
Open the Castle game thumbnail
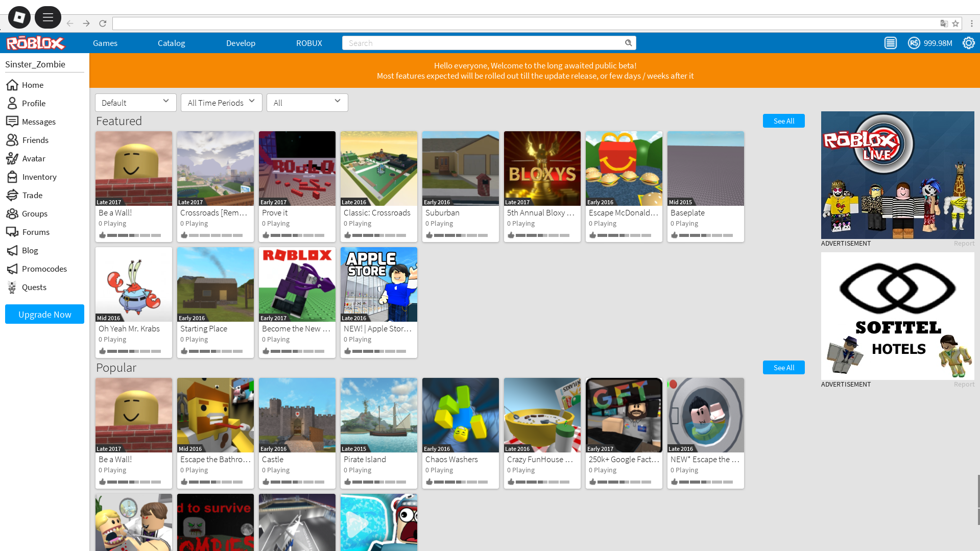(x=297, y=415)
